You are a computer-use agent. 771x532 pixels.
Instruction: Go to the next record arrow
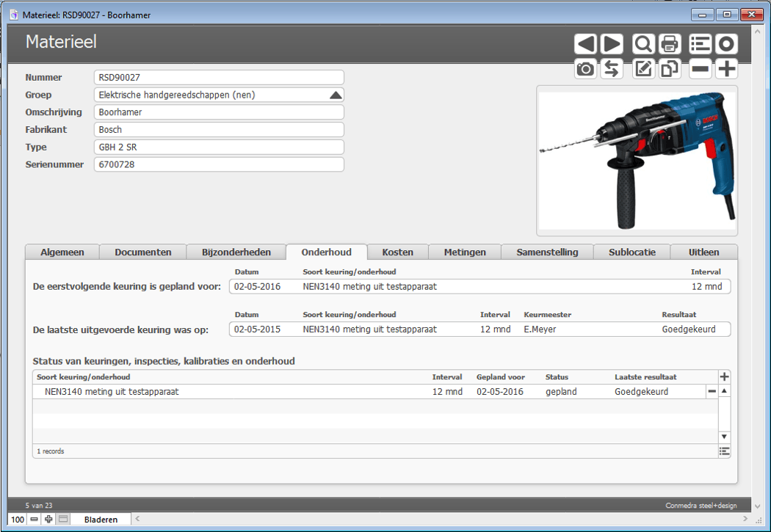612,44
